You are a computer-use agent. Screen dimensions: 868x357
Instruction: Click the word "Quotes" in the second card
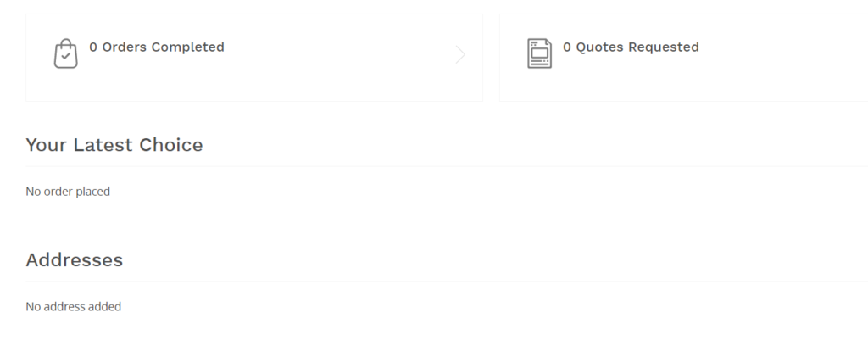[x=600, y=47]
